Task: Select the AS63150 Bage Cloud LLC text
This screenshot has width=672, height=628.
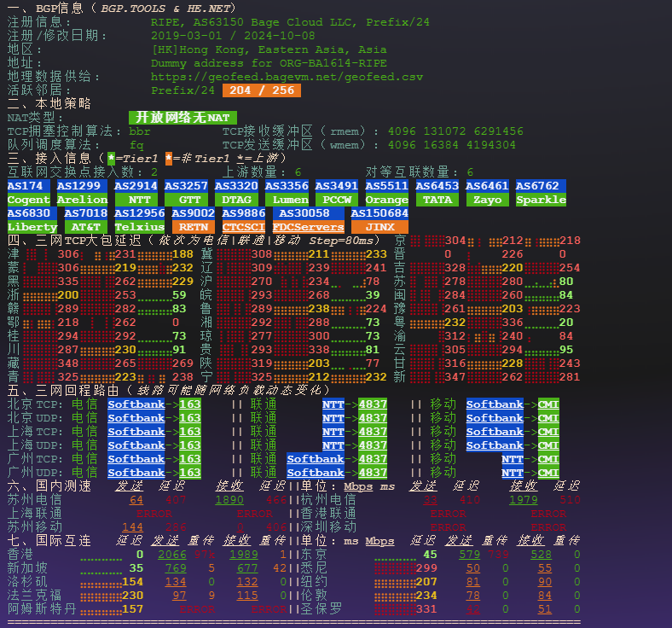Action: pos(290,22)
